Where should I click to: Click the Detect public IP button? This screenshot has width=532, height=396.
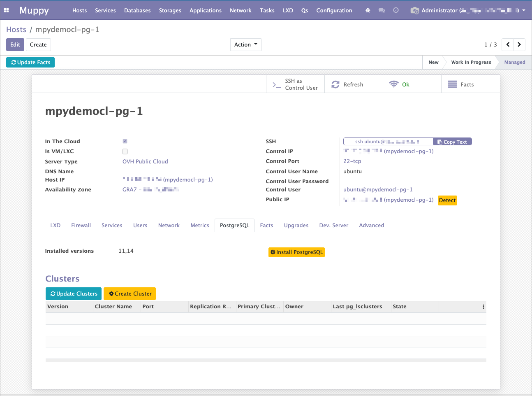447,200
